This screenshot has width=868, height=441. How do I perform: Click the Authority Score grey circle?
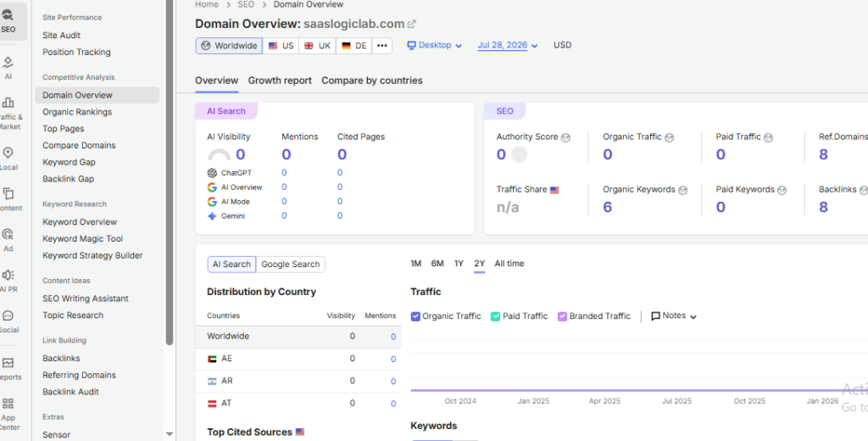coord(520,154)
